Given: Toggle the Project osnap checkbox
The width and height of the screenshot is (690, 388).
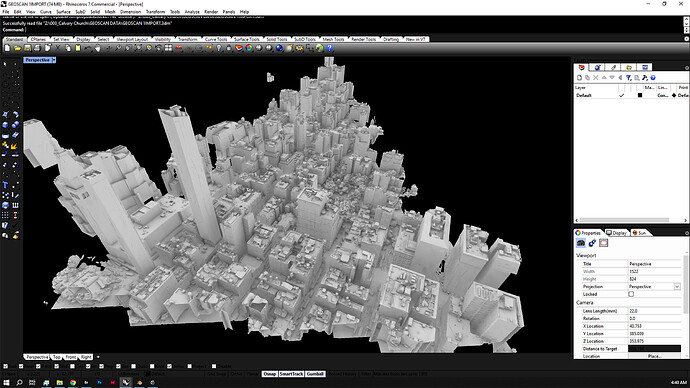Looking at the screenshot, I should tap(190, 366).
